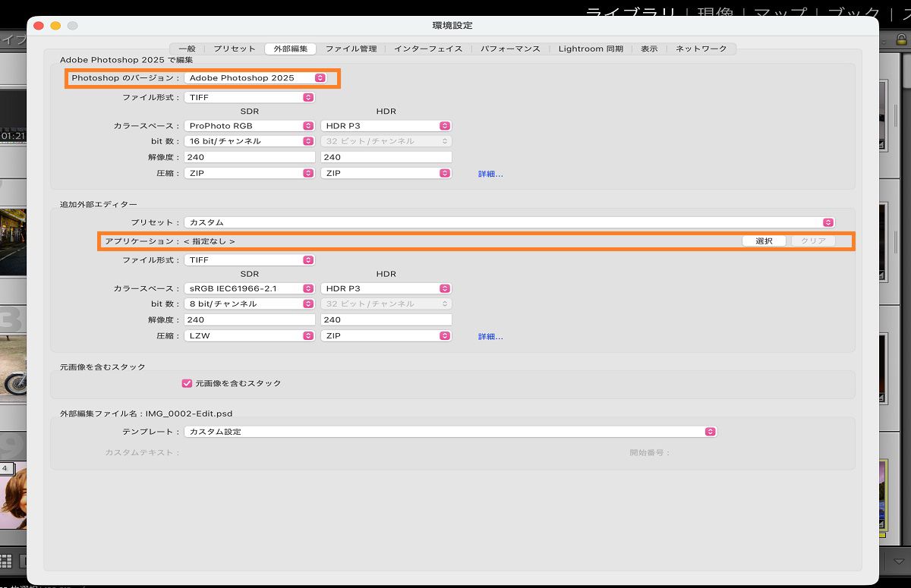Screen dimensions: 911x588
Task: Click the 解像度 field containing 240
Action: click(249, 156)
